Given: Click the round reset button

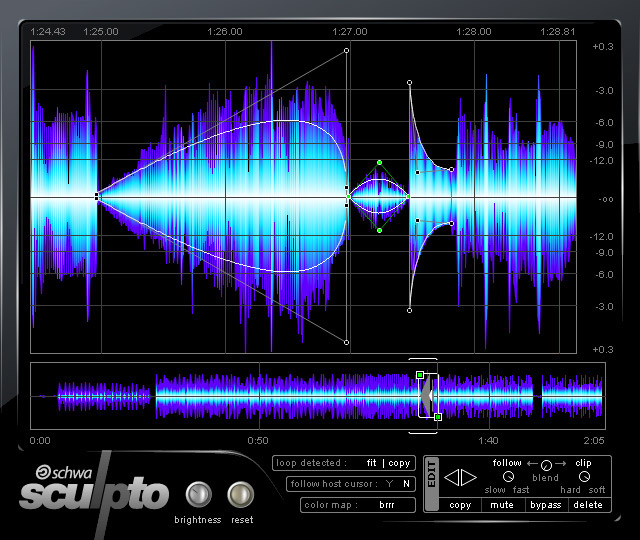Looking at the screenshot, I should [x=240, y=495].
